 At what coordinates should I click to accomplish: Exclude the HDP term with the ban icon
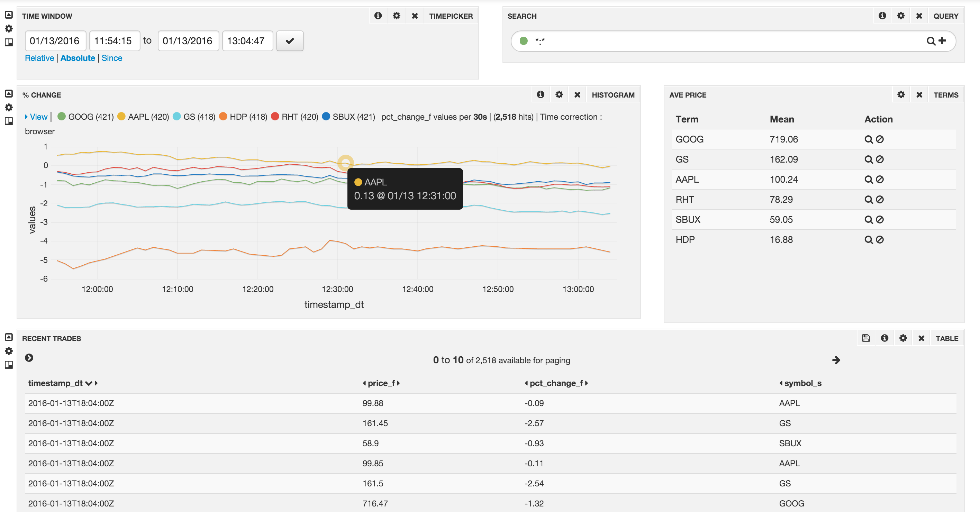[880, 240]
